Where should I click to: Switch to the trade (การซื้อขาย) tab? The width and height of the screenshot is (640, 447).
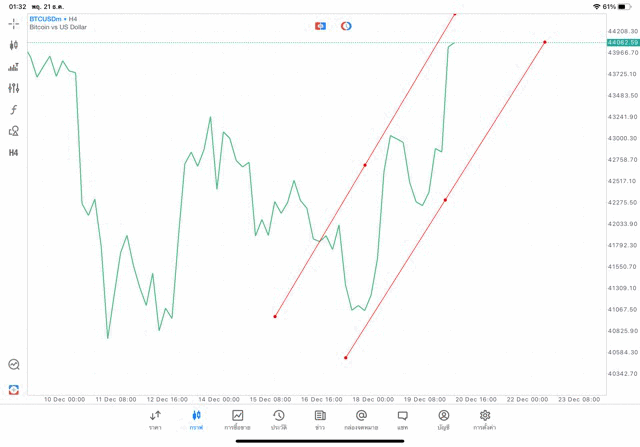[238, 419]
